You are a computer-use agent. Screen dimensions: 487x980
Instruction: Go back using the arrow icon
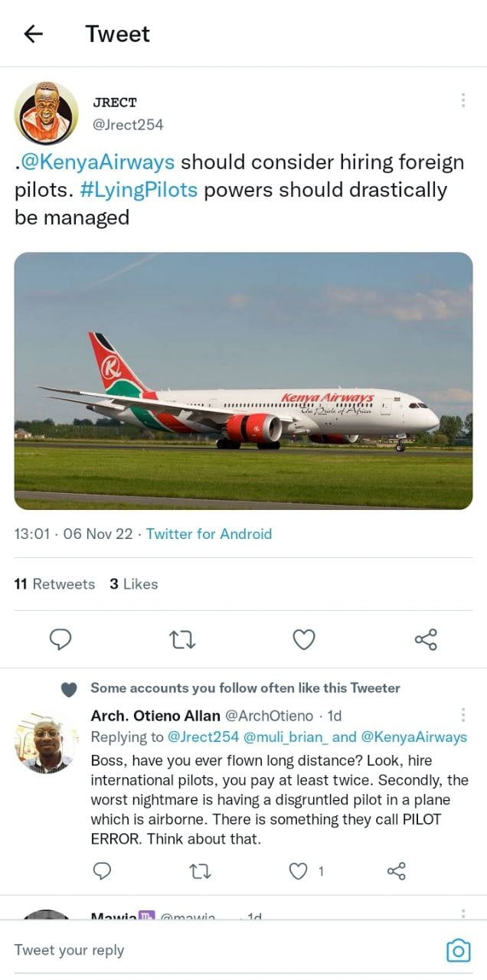pos(33,34)
